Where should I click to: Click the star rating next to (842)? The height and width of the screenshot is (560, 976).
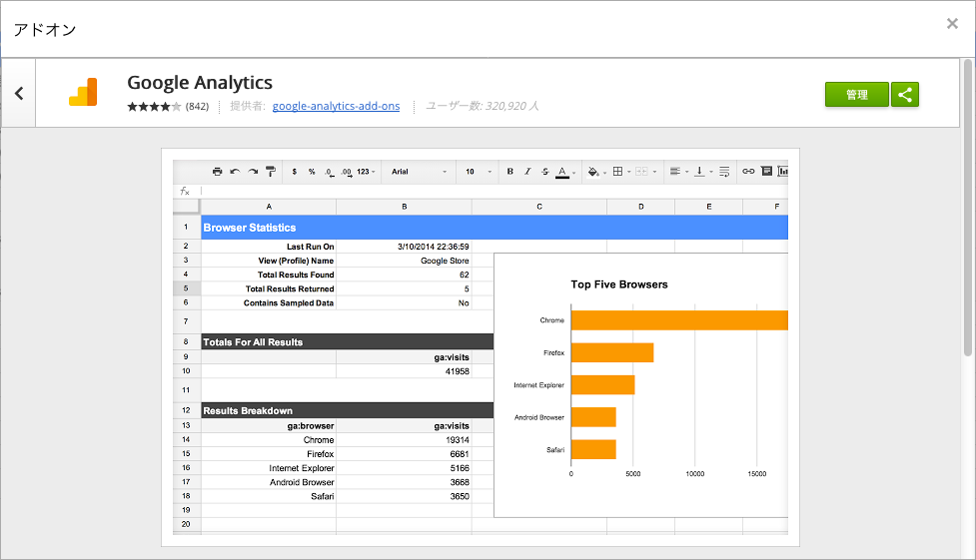pyautogui.click(x=154, y=107)
